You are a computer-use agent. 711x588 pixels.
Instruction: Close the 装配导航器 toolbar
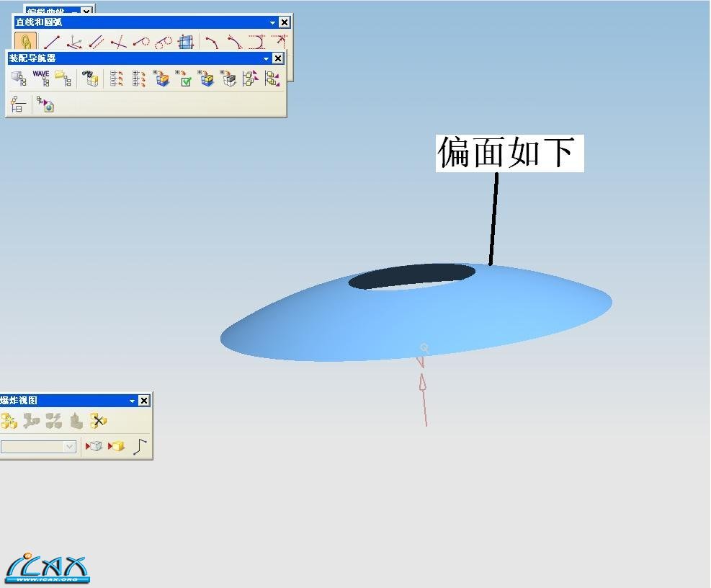coord(277,58)
